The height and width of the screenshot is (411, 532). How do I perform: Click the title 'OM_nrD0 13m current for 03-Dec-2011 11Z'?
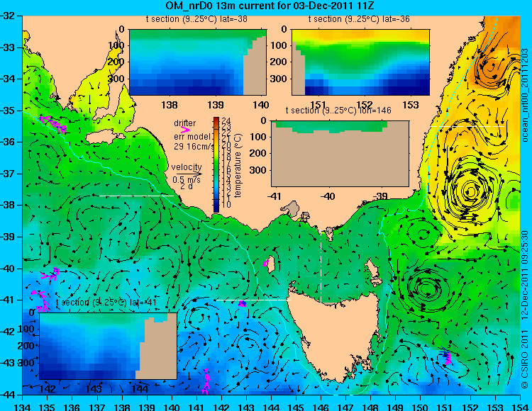pos(270,6)
